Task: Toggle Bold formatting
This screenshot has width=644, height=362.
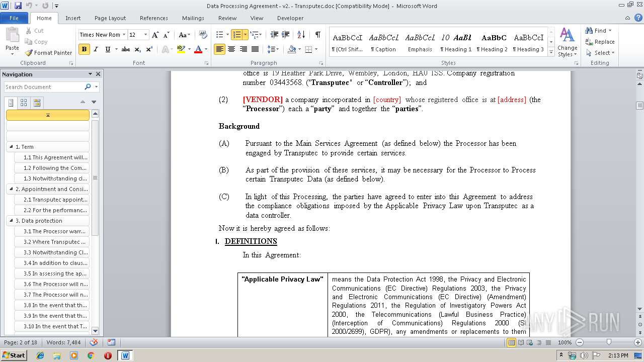Action: coord(84,49)
